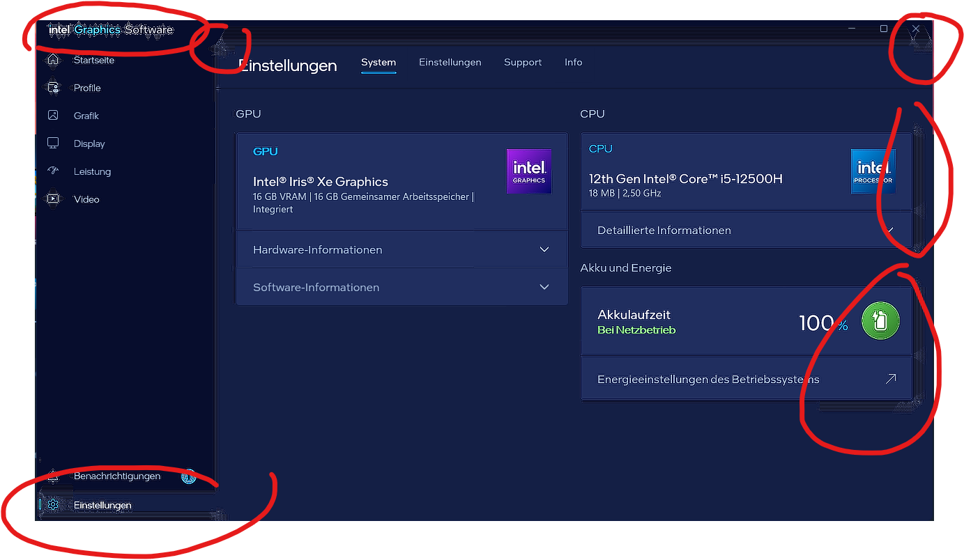Open the Info tab
The width and height of the screenshot is (964, 560).
tap(574, 63)
